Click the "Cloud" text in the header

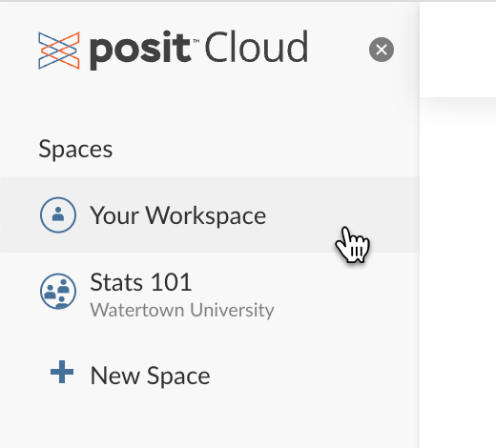[x=257, y=47]
